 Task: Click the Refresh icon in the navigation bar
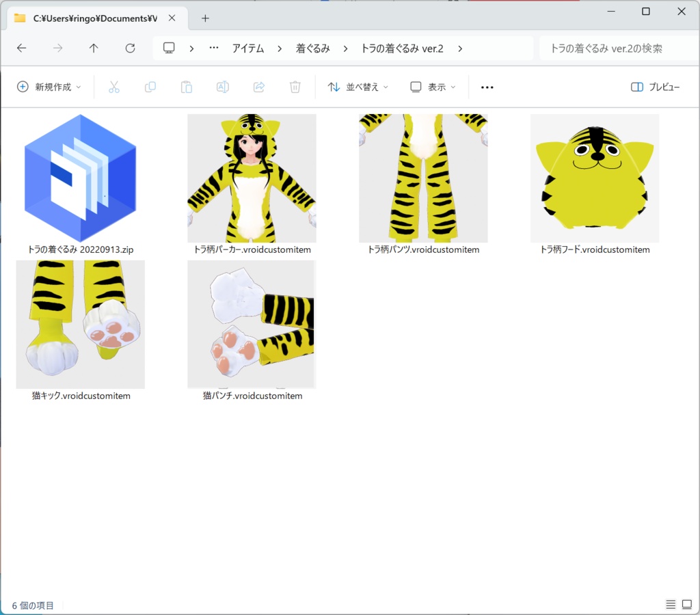[x=130, y=48]
